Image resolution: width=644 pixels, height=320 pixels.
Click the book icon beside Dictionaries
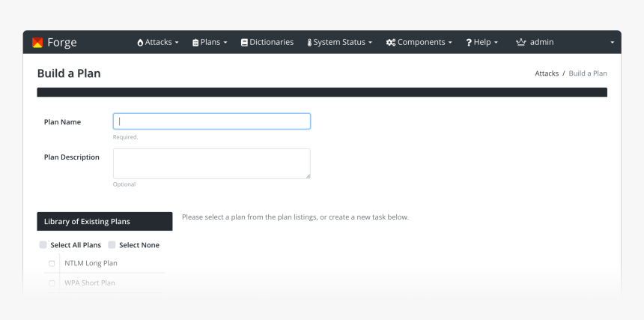tap(244, 42)
